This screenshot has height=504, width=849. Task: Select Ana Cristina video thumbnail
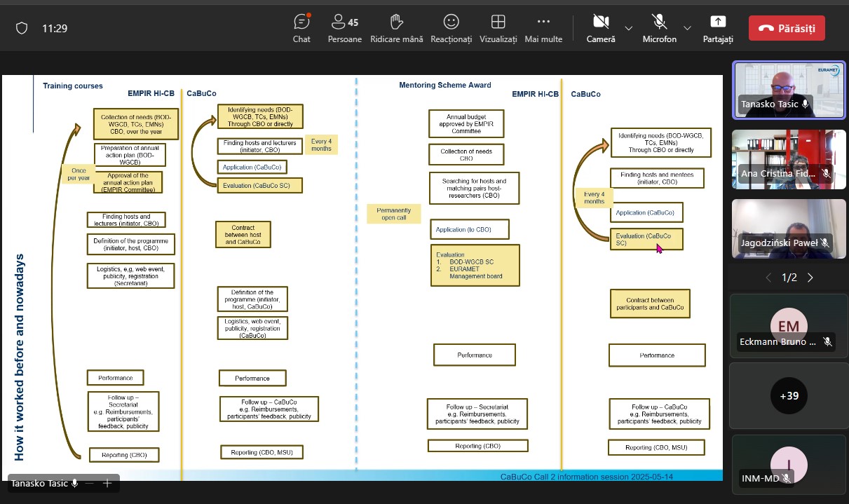[x=789, y=158]
